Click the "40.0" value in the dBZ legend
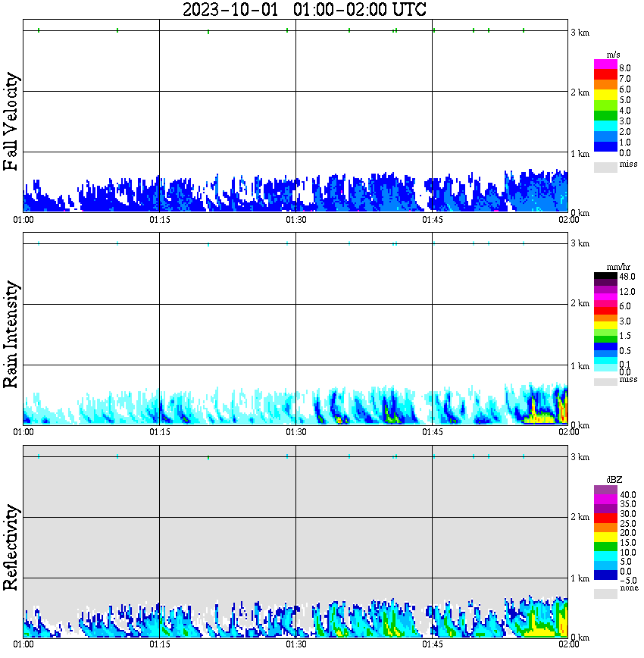Viewport: 644px width, 658px height. 627,495
